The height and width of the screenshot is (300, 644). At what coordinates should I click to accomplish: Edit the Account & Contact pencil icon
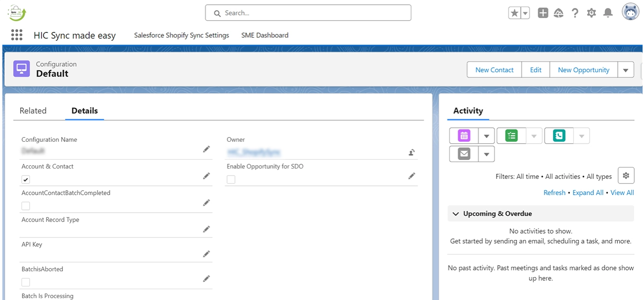(x=206, y=176)
